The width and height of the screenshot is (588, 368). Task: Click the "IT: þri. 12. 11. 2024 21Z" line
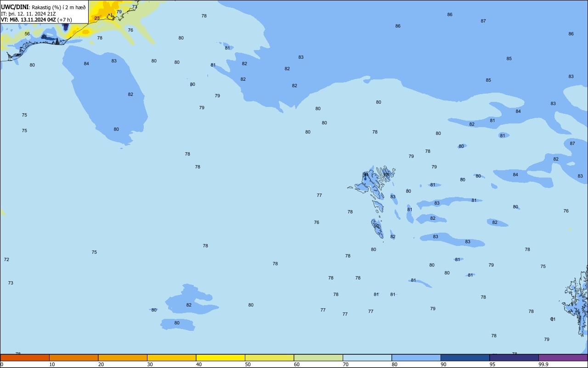[28, 14]
